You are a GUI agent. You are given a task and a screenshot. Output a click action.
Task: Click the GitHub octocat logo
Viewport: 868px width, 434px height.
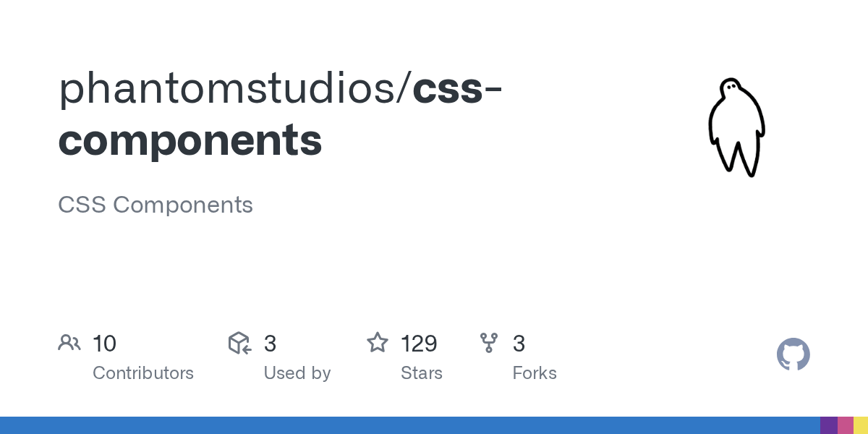pyautogui.click(x=793, y=354)
